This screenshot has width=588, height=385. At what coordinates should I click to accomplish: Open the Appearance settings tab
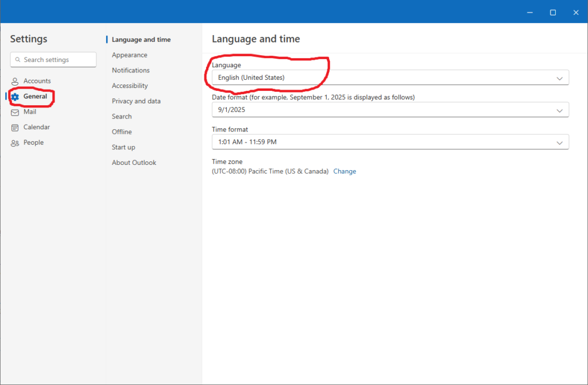(129, 55)
